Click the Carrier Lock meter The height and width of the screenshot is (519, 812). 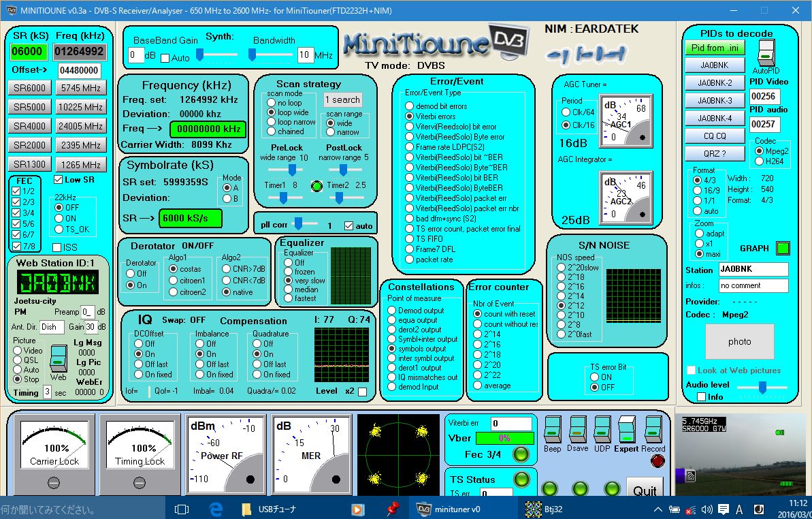(54, 454)
